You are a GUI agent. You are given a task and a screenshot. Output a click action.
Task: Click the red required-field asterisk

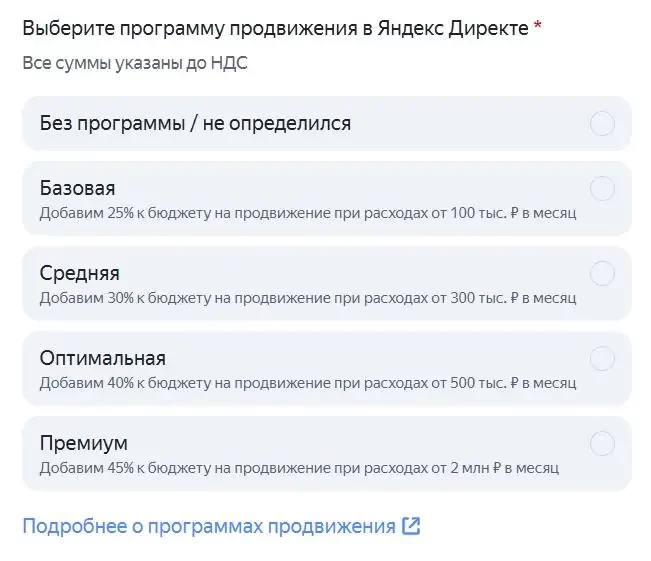tap(538, 26)
